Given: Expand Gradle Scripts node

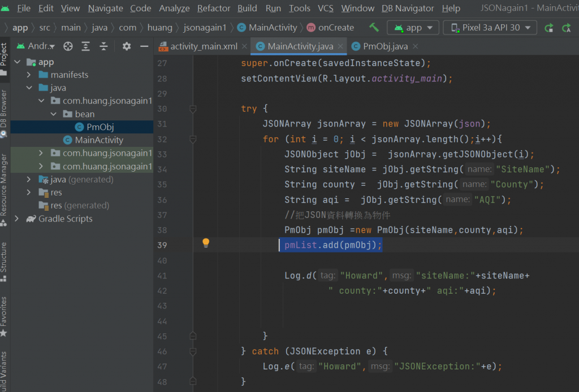Looking at the screenshot, I should (16, 219).
